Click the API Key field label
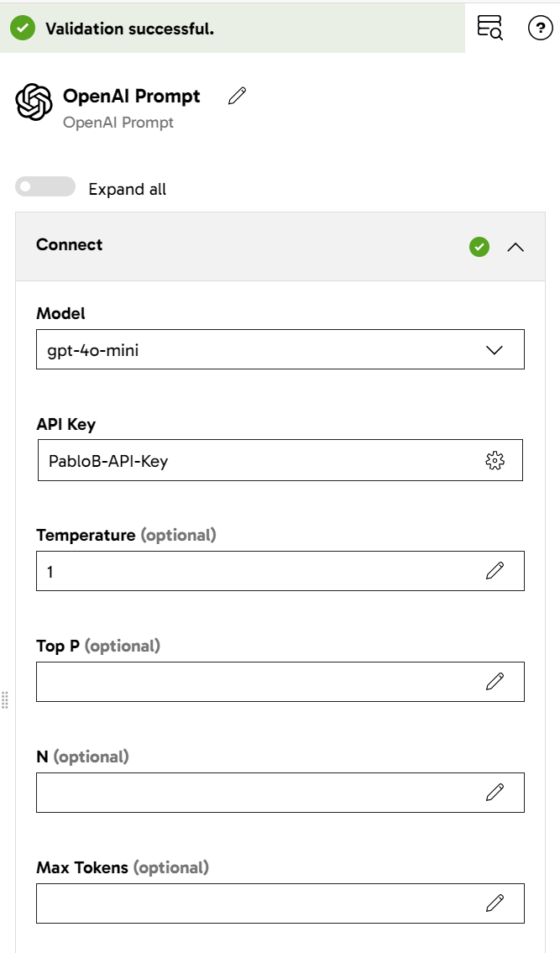560x953 pixels. (x=66, y=424)
